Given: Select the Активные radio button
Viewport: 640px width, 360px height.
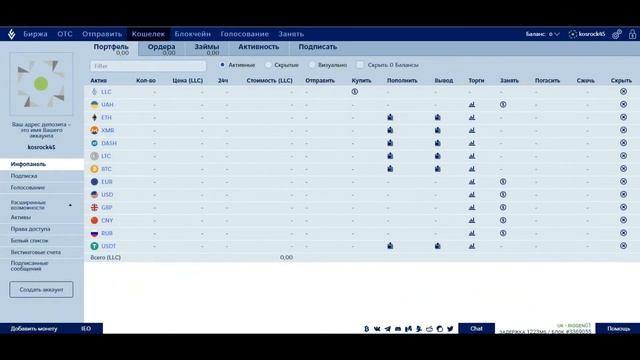Looking at the screenshot, I should coord(222,64).
